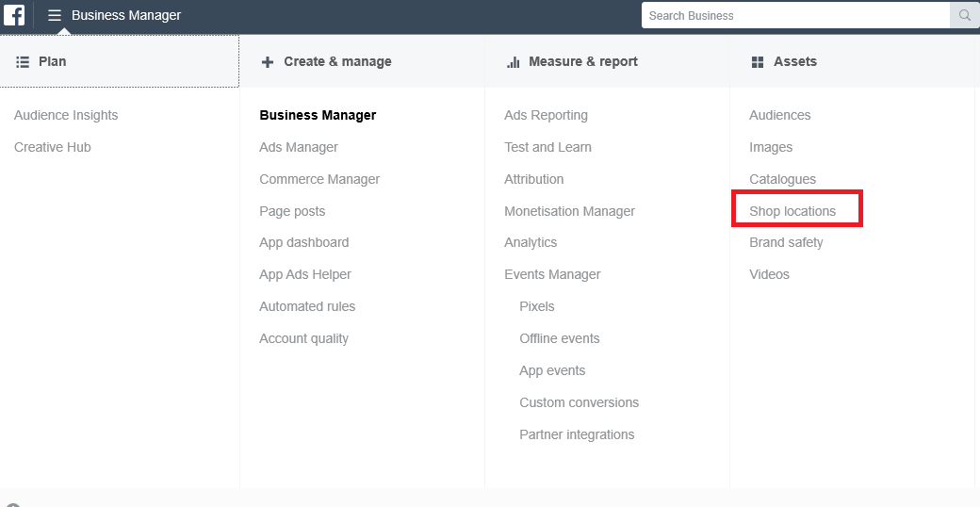Open Audiences under Assets
Screen dimensions: 980x507
click(780, 115)
